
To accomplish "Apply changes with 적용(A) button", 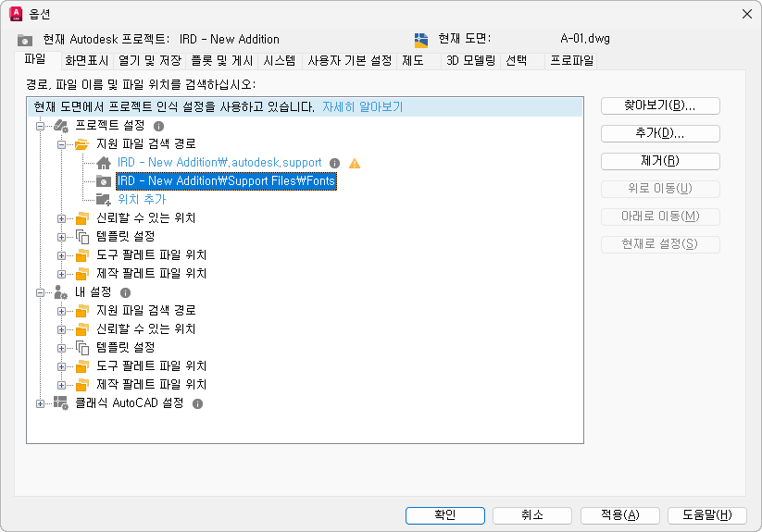I will coord(620,515).
